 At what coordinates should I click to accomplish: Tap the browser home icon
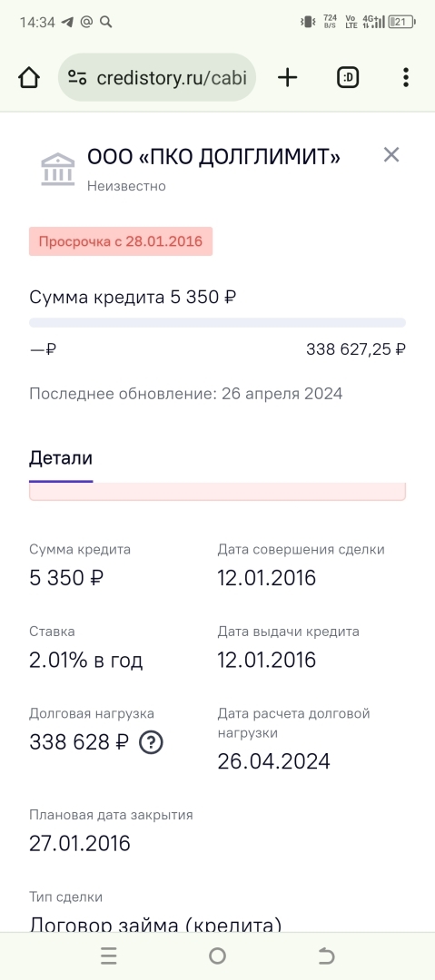(29, 78)
